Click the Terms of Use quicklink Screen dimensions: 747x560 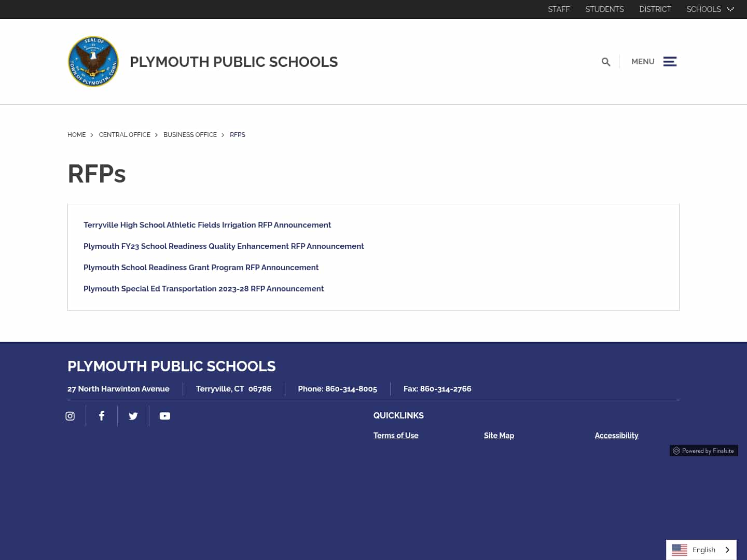pyautogui.click(x=396, y=436)
